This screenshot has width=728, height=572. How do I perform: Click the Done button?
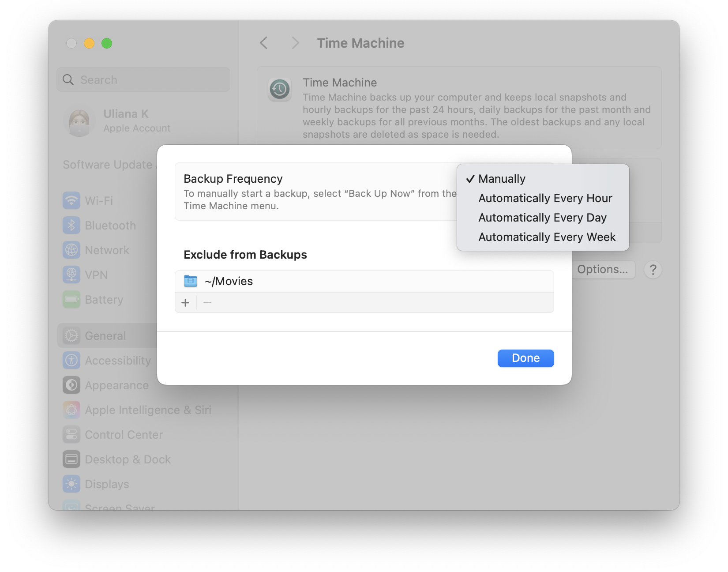525,358
